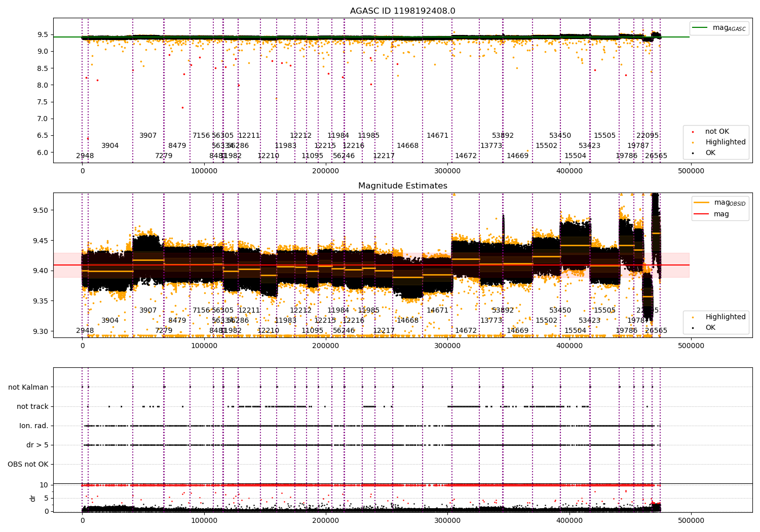Click obsid label 53450 in the top plot
This screenshot has height=532, width=760.
[x=560, y=135]
